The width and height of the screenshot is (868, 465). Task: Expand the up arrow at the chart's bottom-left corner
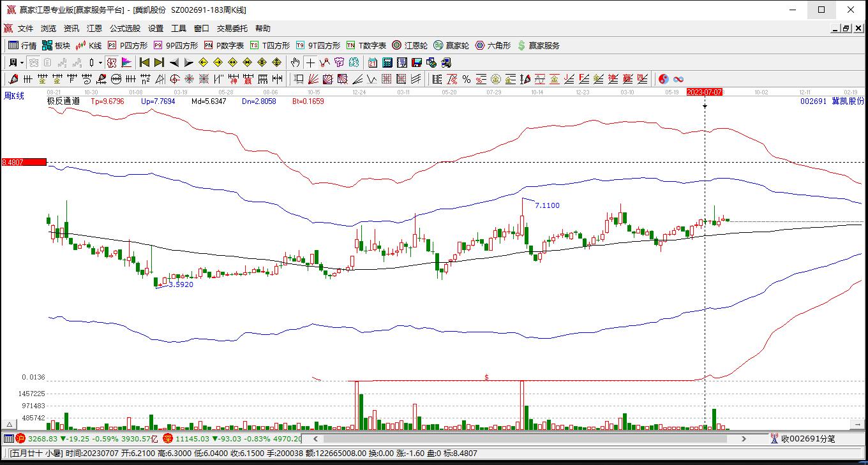pyautogui.click(x=9, y=424)
